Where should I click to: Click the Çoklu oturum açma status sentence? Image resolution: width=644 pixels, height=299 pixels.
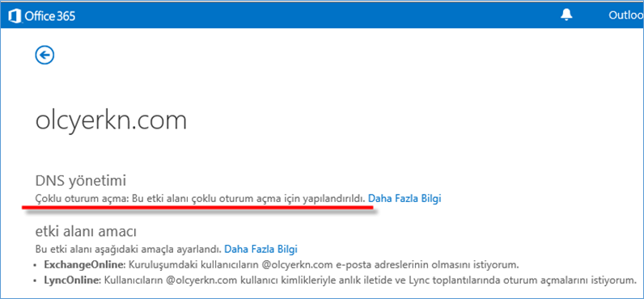pos(201,199)
